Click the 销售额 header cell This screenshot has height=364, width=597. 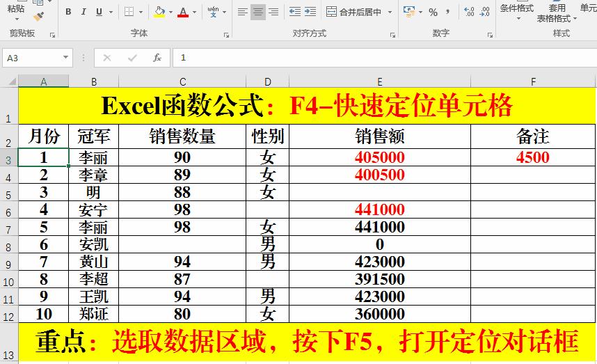[x=380, y=136]
